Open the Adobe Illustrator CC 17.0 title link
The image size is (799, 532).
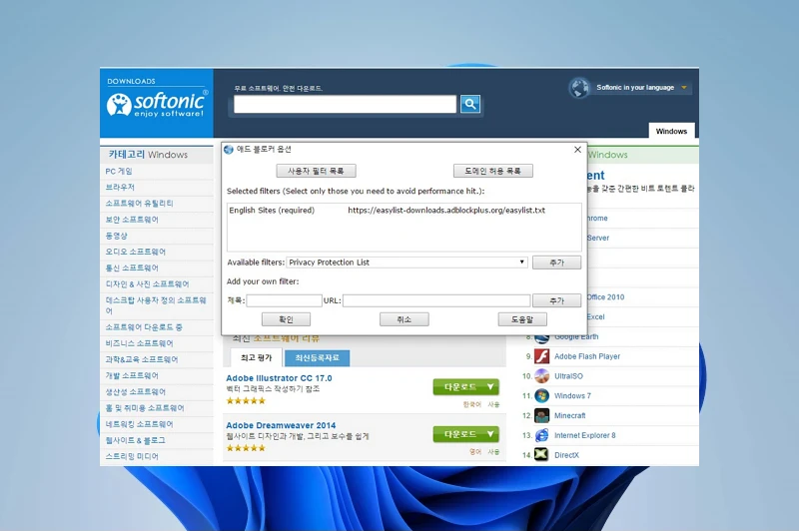(x=279, y=378)
